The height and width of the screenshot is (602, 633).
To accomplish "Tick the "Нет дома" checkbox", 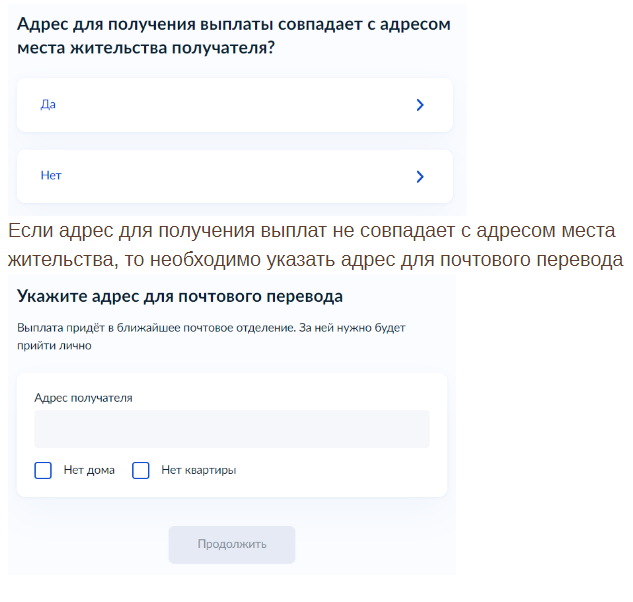I will pos(43,470).
